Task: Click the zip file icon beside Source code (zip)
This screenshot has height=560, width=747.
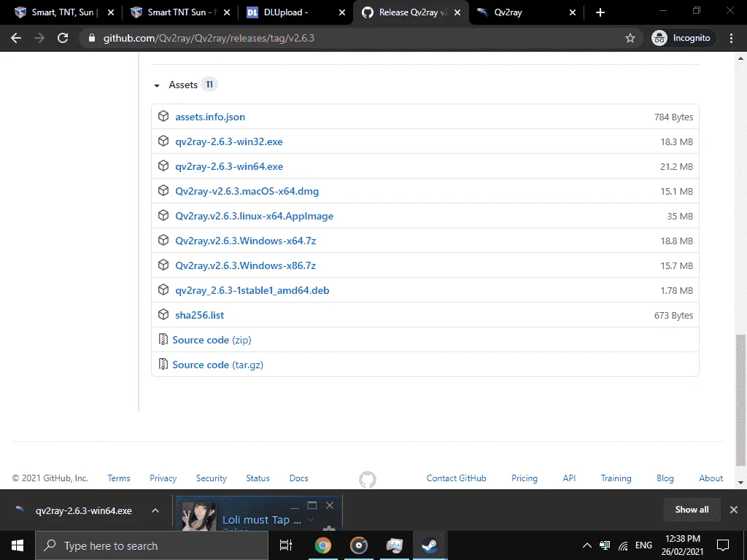Action: [163, 339]
